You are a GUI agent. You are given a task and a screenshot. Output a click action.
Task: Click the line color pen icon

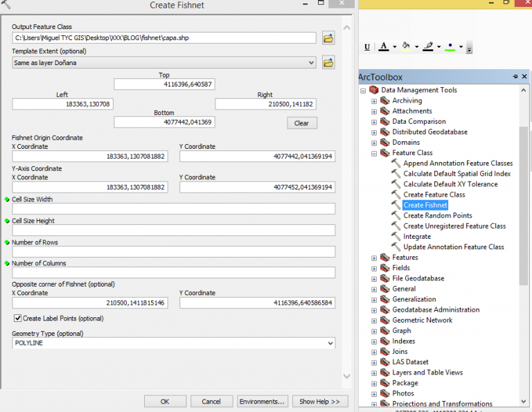[428, 47]
